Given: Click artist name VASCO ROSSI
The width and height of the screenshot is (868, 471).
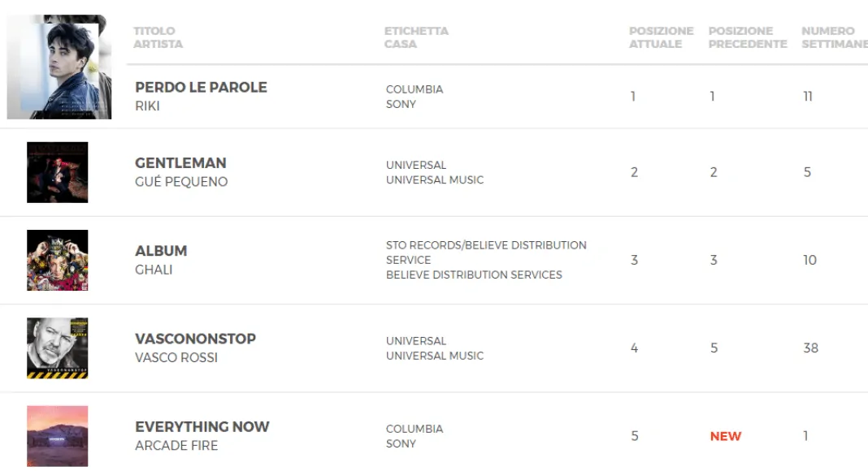Looking at the screenshot, I should 176,357.
